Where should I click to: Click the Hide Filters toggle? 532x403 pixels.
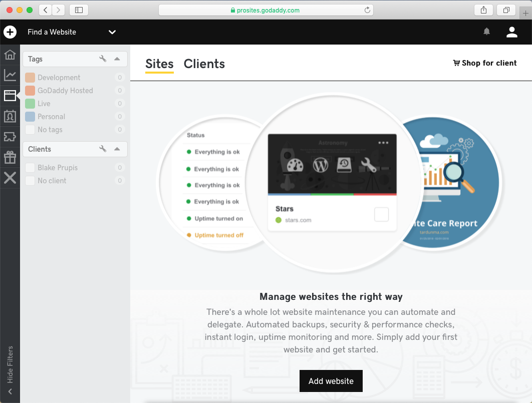click(10, 369)
